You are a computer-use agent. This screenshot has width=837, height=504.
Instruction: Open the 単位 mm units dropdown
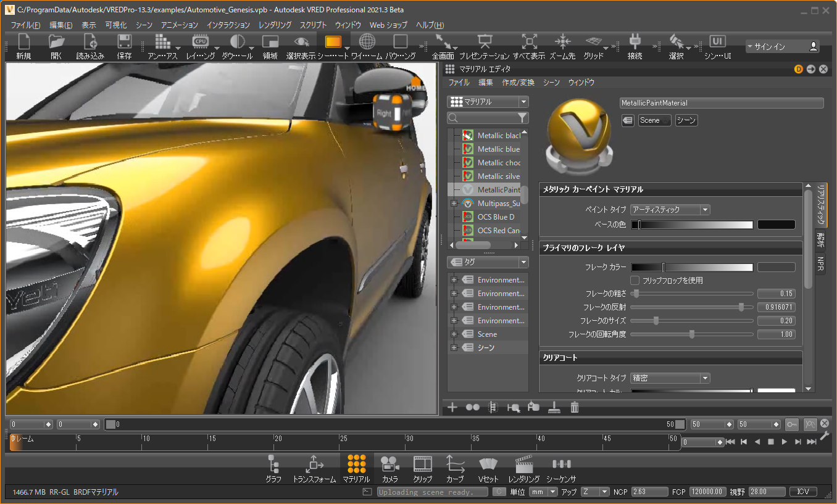point(543,492)
